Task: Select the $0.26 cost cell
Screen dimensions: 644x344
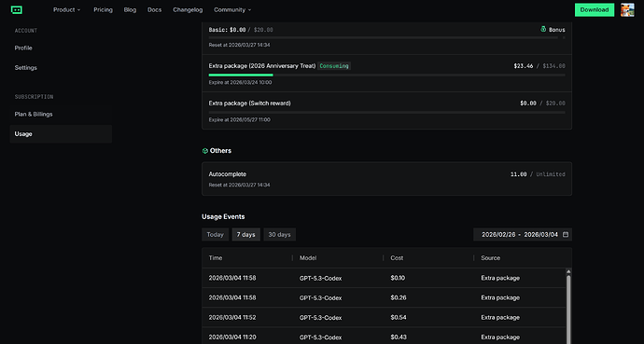Action: [399, 297]
